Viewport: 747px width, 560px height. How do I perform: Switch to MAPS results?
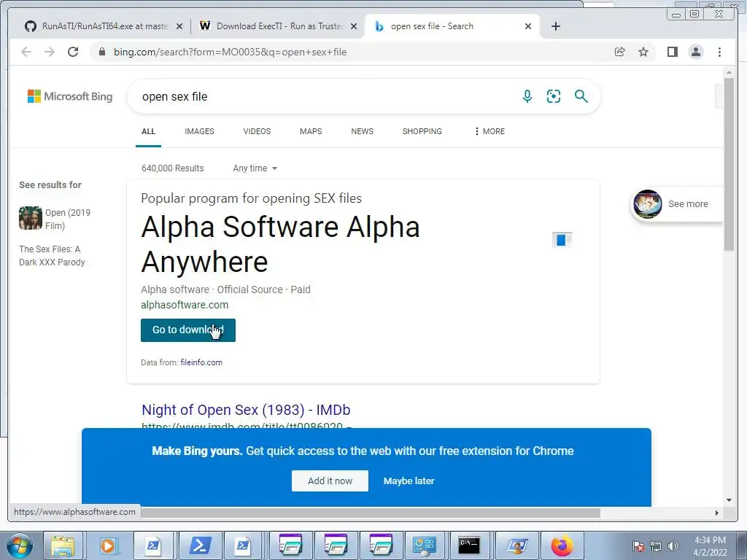coord(311,131)
